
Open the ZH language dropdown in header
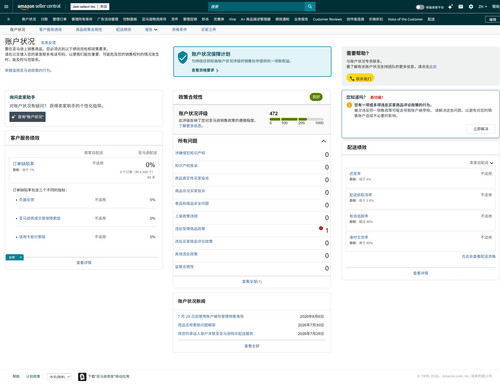[482, 6]
